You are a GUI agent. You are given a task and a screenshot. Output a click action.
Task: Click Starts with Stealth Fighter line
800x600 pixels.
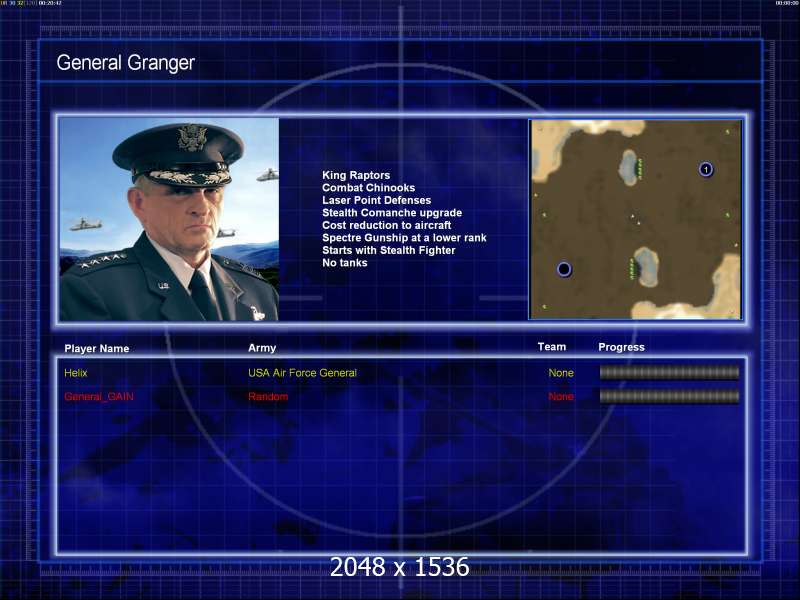389,251
